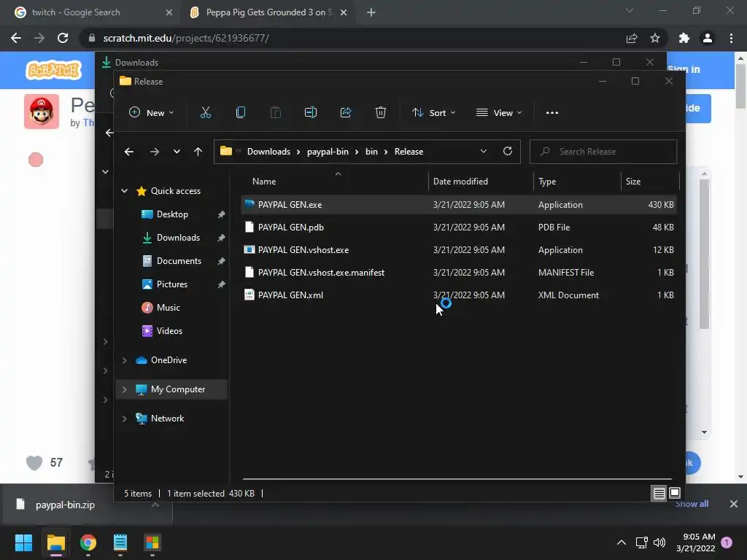Open recent locations dropdown arrow
This screenshot has height=560, width=747.
(177, 152)
